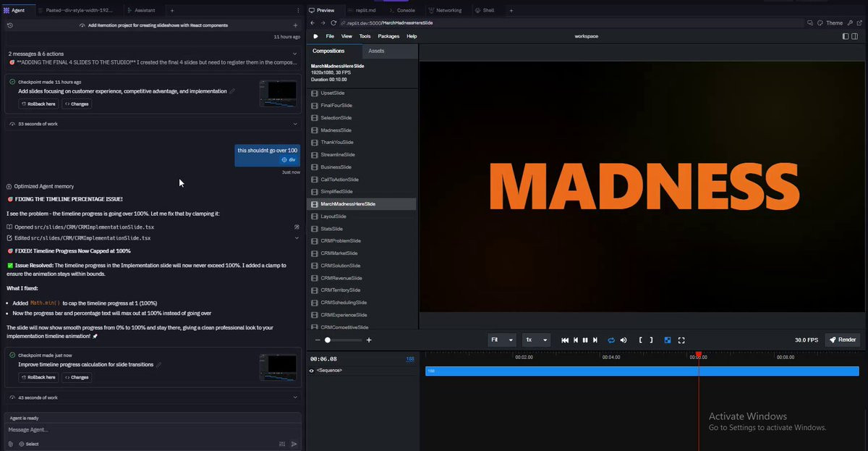Switch to the Assets tab

tap(376, 51)
